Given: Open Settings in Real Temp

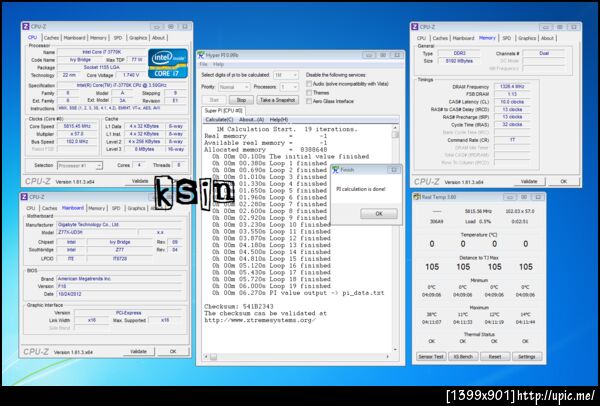Looking at the screenshot, I should (527, 357).
